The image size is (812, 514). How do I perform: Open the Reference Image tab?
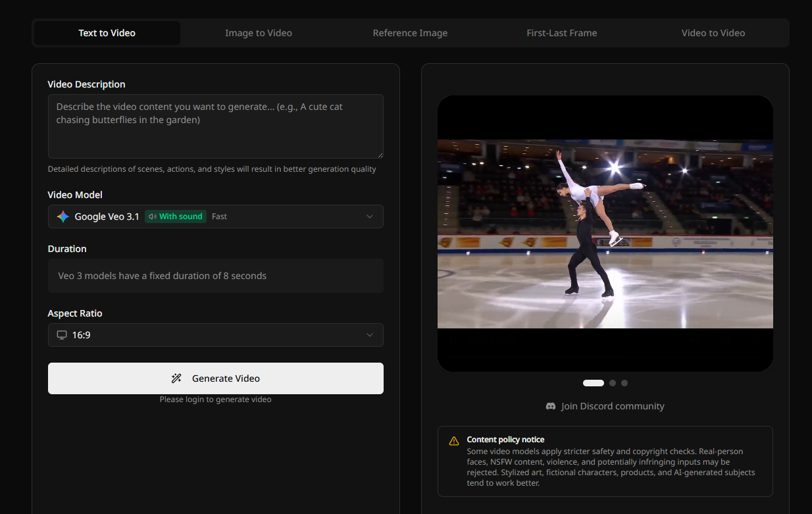[x=410, y=33]
